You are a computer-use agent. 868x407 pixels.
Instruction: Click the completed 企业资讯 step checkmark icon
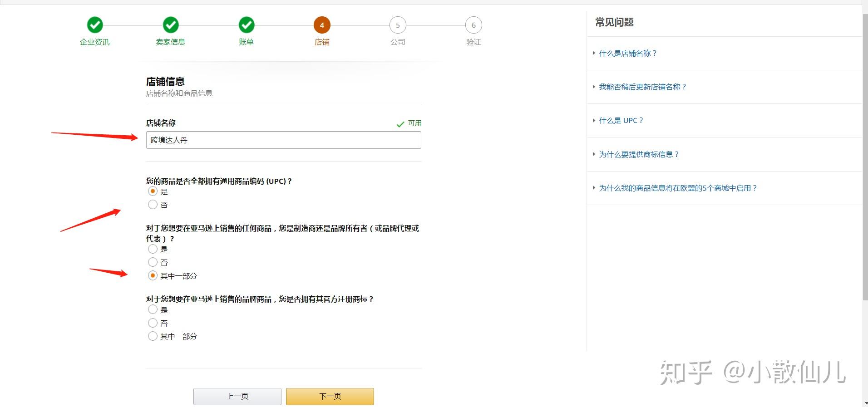(x=95, y=25)
